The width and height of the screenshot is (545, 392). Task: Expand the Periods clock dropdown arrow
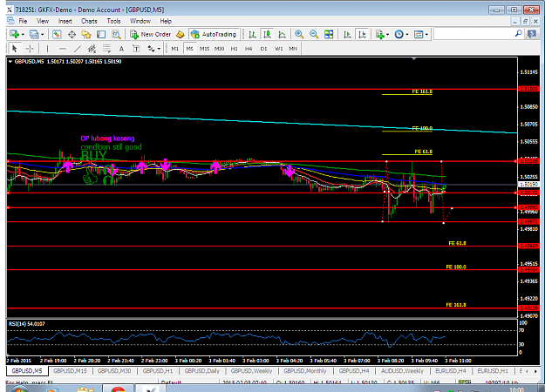[407, 34]
